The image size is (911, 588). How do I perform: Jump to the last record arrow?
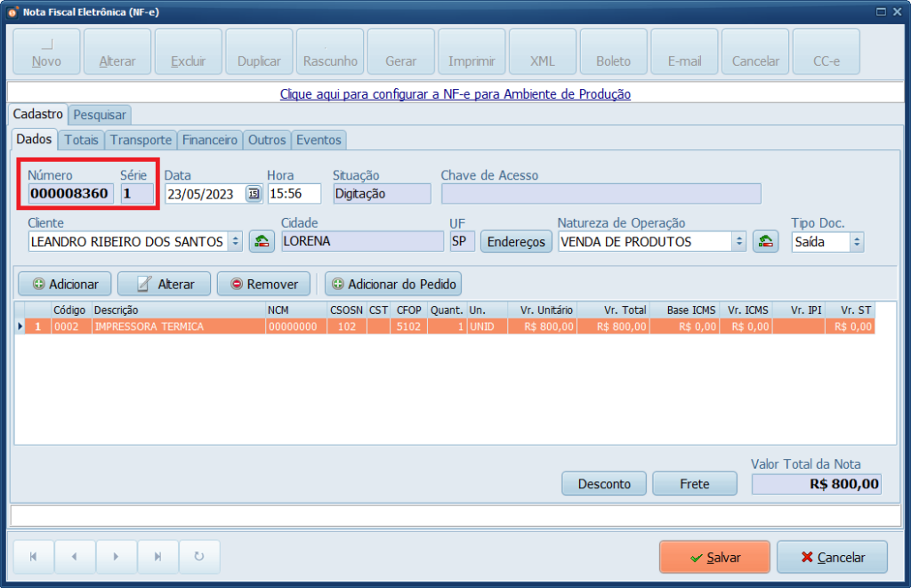coord(157,557)
